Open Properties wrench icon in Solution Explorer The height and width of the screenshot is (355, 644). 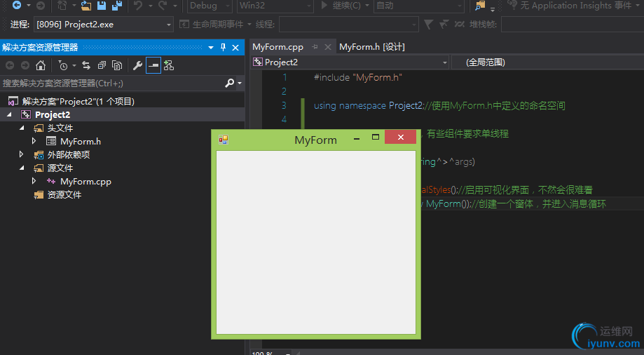point(137,65)
